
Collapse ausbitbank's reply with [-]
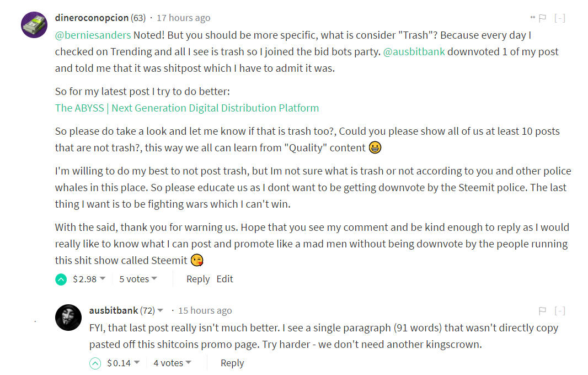(x=560, y=311)
